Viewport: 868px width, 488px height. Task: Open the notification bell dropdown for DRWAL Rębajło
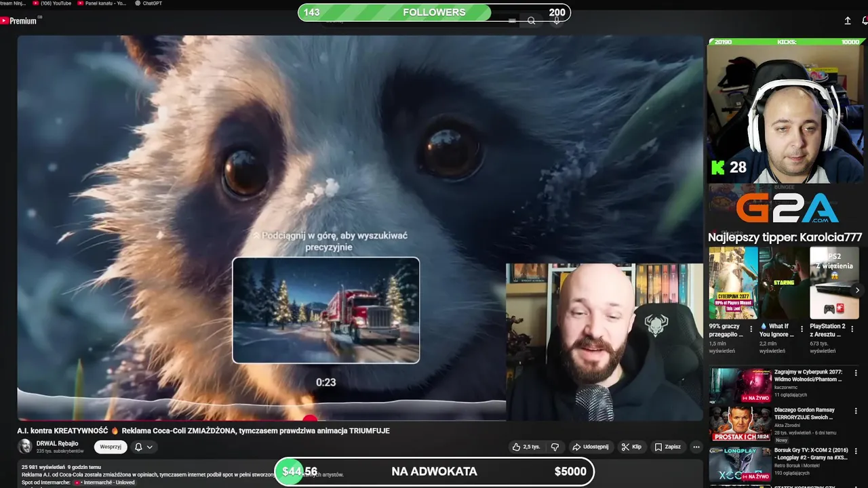click(x=143, y=447)
